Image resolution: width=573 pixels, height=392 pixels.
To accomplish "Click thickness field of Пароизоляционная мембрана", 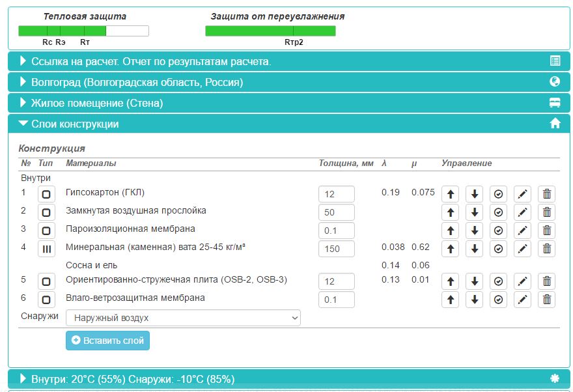I will 337,231.
